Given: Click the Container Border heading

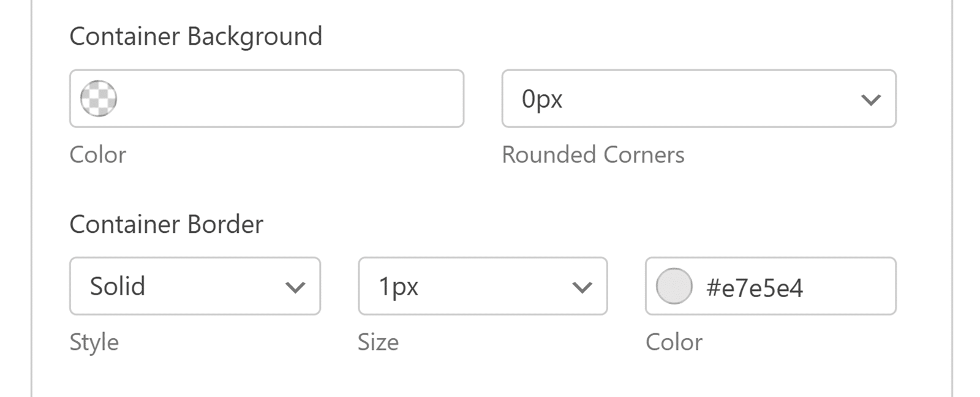Looking at the screenshot, I should [x=167, y=224].
